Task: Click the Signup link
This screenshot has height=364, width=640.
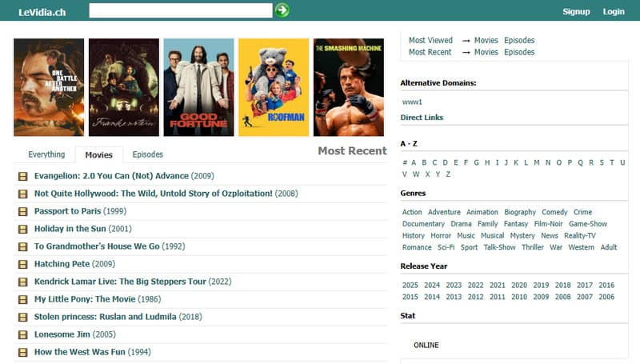Action: coord(576,11)
